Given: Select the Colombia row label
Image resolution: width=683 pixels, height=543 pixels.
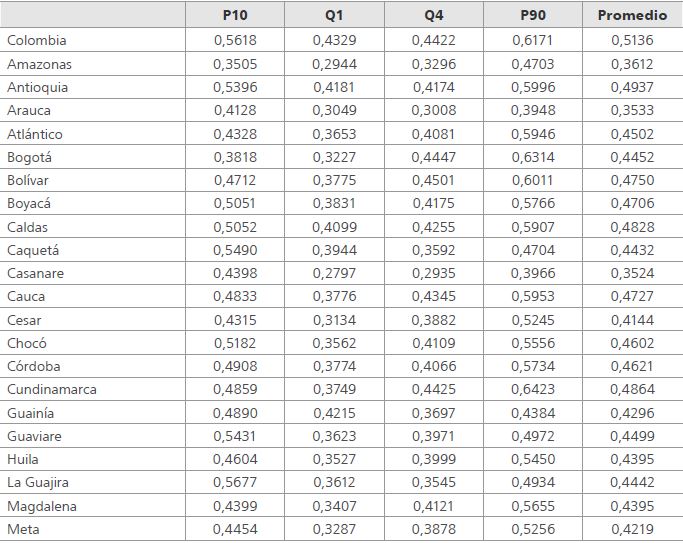Looking at the screenshot, I should click(x=37, y=40).
